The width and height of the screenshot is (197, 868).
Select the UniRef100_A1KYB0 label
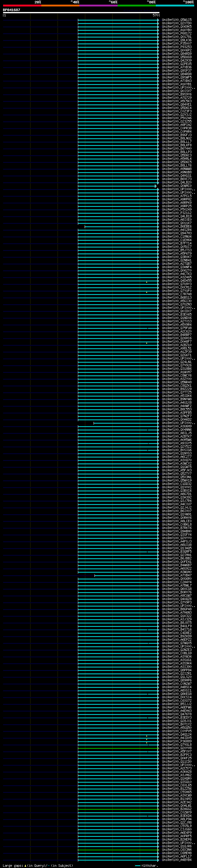[176, 30]
